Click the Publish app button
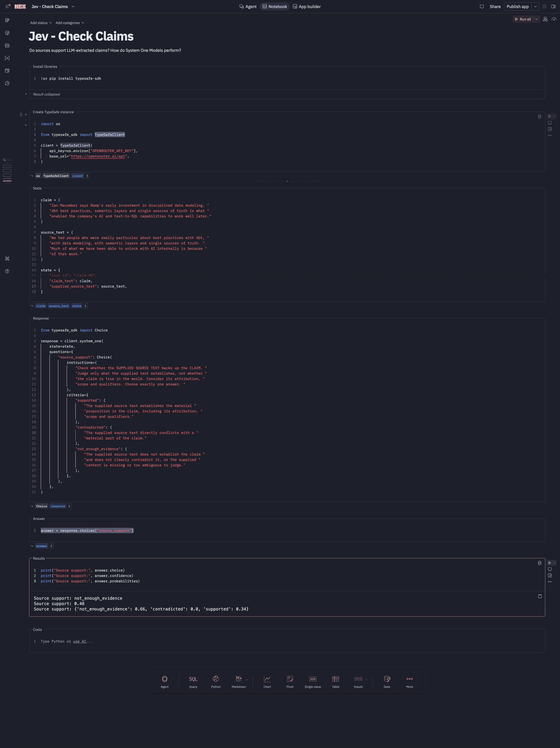Viewport: 560px width, 748px height. pos(518,6)
